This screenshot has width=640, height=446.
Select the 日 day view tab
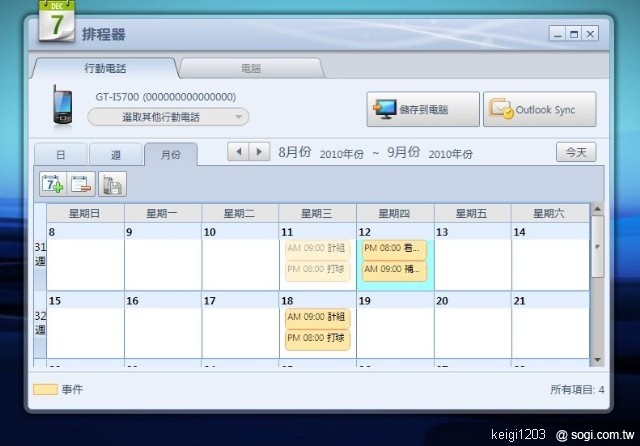point(61,154)
